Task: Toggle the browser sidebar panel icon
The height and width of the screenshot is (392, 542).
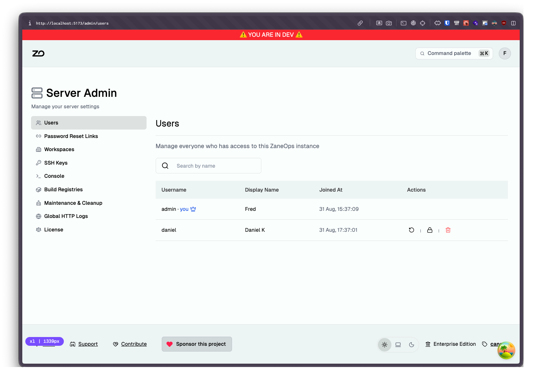Action: [513, 23]
